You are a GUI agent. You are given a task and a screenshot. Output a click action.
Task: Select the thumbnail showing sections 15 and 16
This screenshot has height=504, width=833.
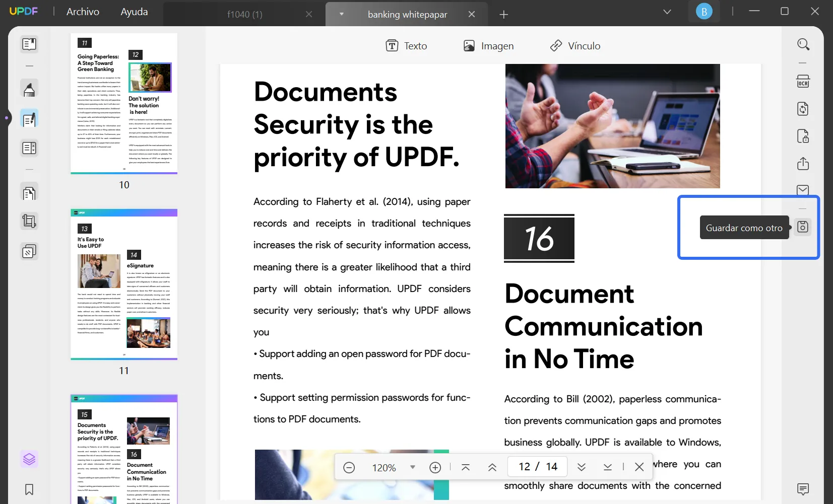[x=124, y=449]
